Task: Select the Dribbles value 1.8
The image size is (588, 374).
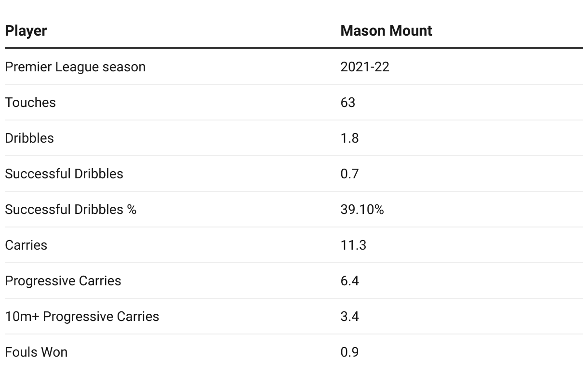Action: point(349,138)
